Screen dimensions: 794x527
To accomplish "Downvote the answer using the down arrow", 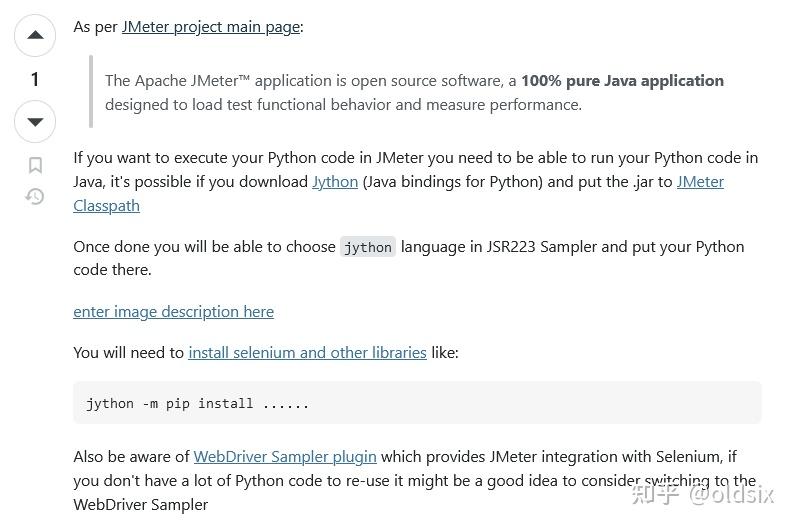I will point(35,121).
